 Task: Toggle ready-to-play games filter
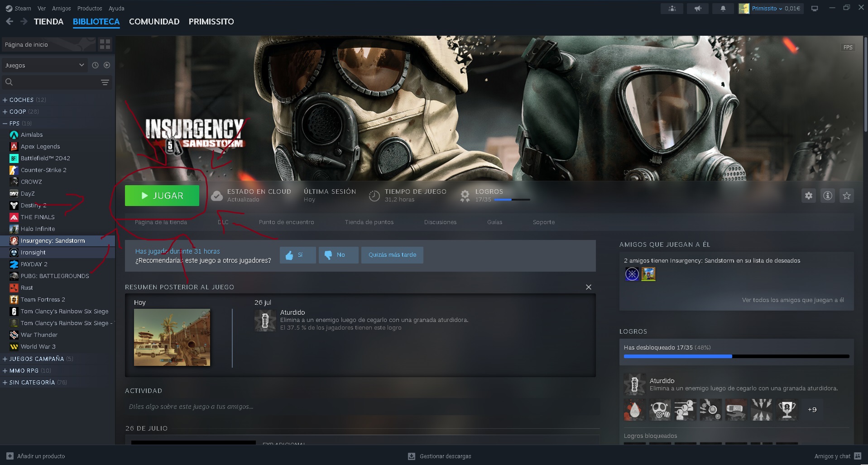pyautogui.click(x=107, y=65)
